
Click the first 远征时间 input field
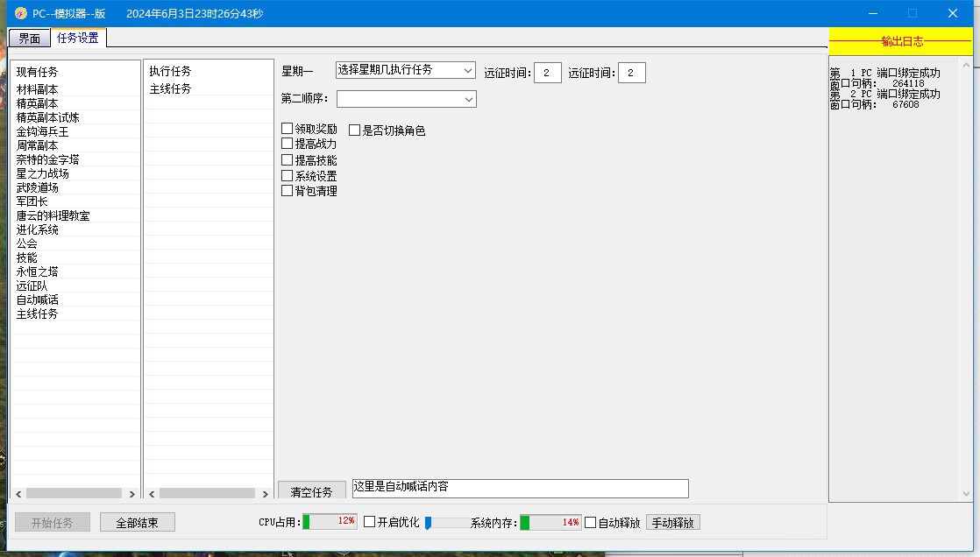548,73
